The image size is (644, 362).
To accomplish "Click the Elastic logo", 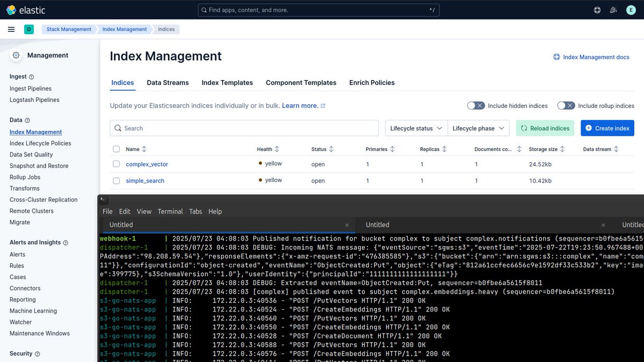I will (26, 10).
